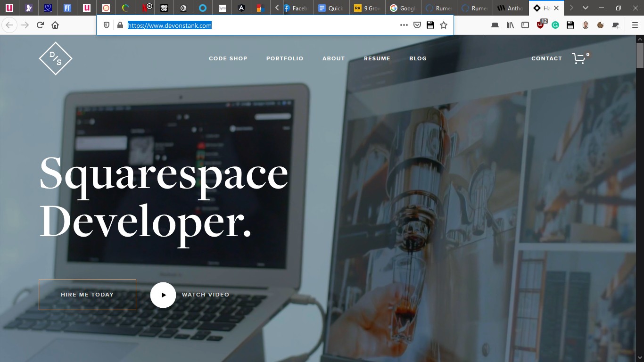
Task: Click the Watch Video label
Action: [206, 295]
